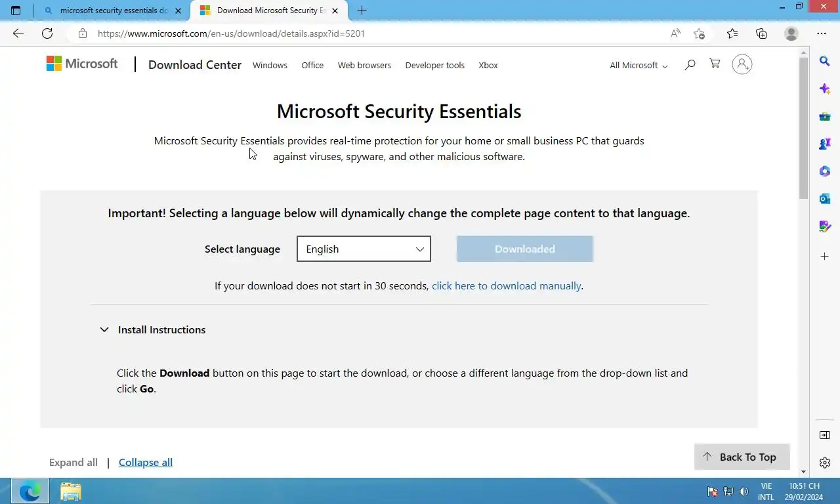Open the Select language English dropdown

[364, 249]
